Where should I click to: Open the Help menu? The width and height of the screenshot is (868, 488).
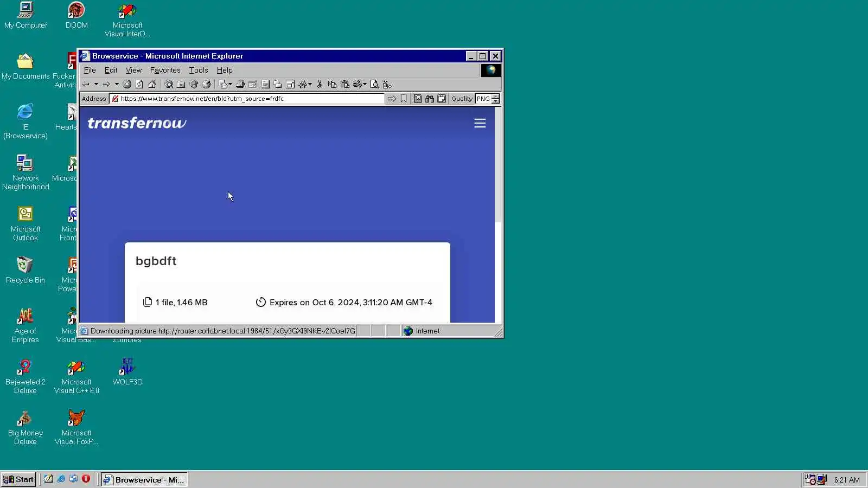click(x=225, y=70)
